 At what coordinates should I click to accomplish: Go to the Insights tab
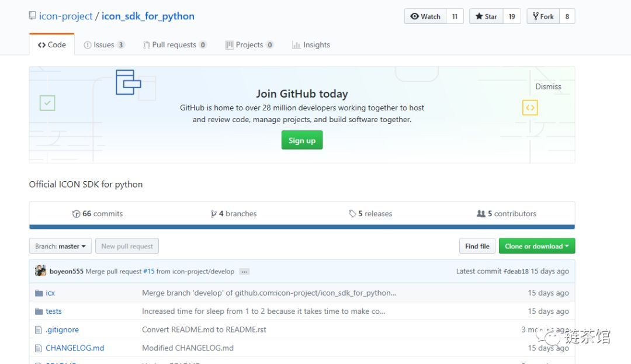coord(311,45)
